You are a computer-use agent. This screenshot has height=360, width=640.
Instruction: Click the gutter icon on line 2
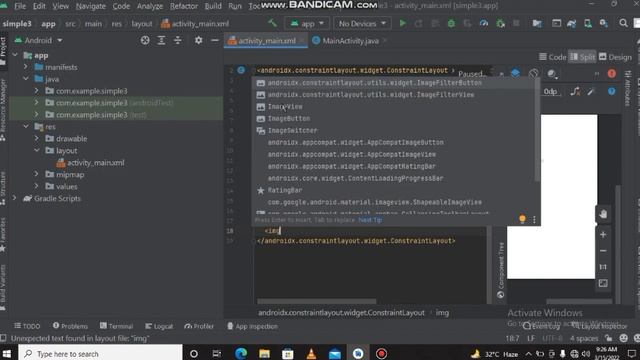coord(241,70)
